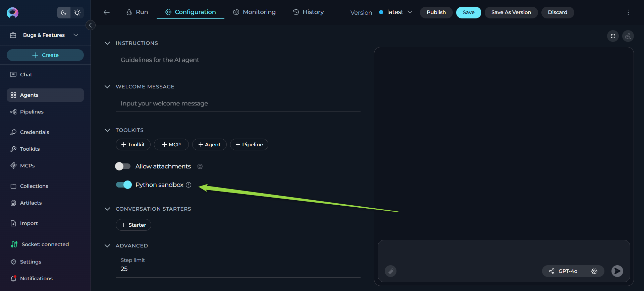Screen dimensions: 644x291
Task: Collapse the sidebar with chevron button
Action: point(90,25)
